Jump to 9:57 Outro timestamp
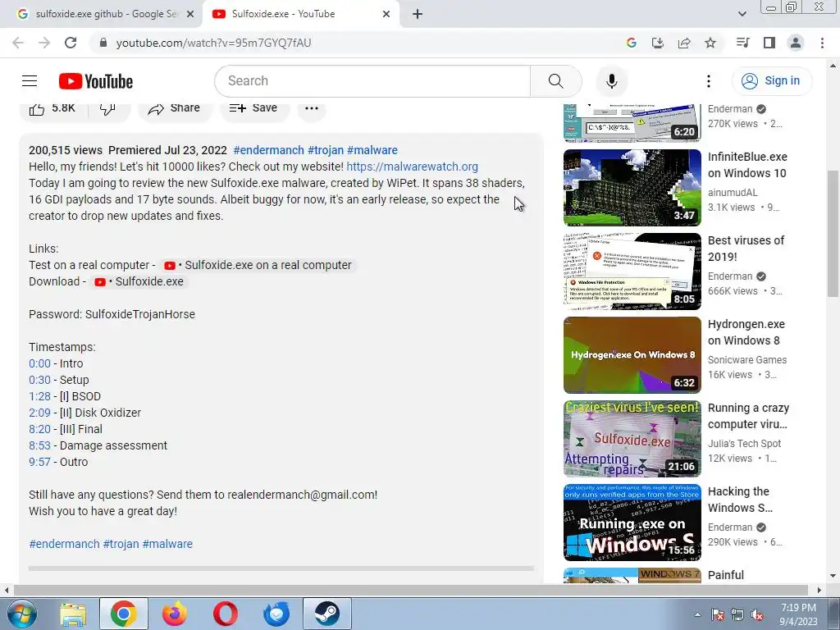The height and width of the screenshot is (630, 840). coord(39,463)
